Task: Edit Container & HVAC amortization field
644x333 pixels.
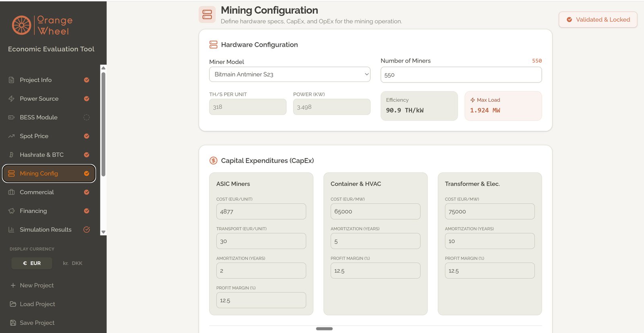Action: [376, 241]
